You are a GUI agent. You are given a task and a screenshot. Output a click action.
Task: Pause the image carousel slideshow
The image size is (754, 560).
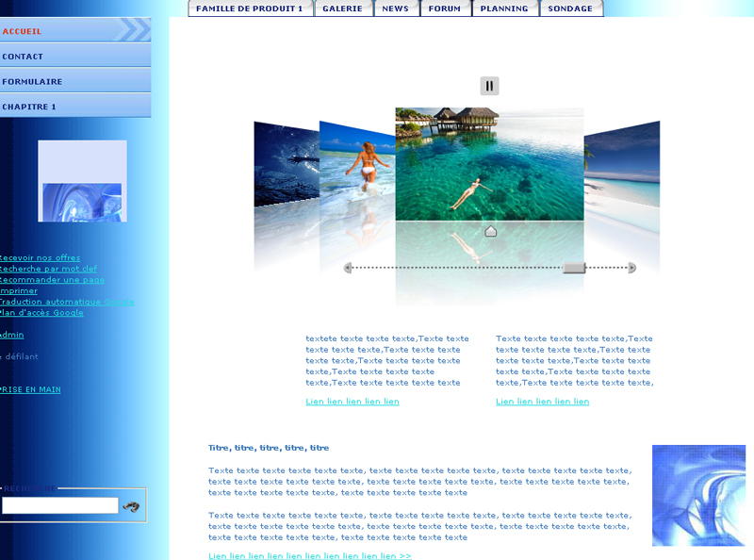[489, 86]
